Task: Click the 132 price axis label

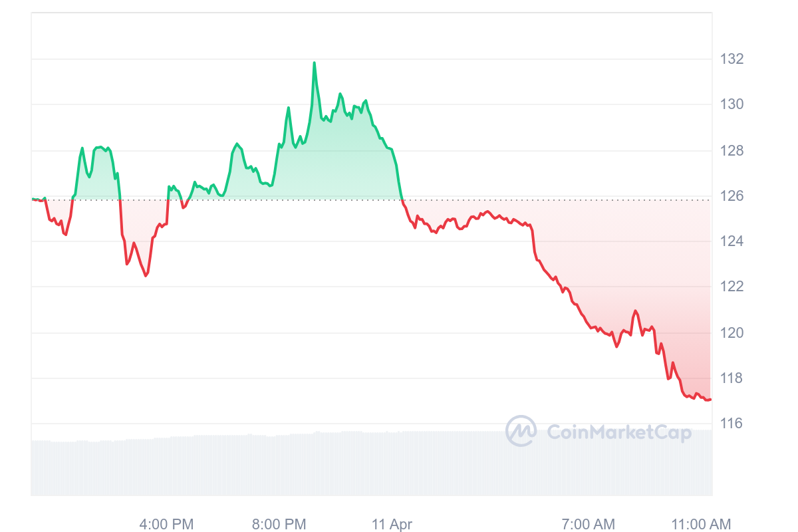Action: [731, 59]
